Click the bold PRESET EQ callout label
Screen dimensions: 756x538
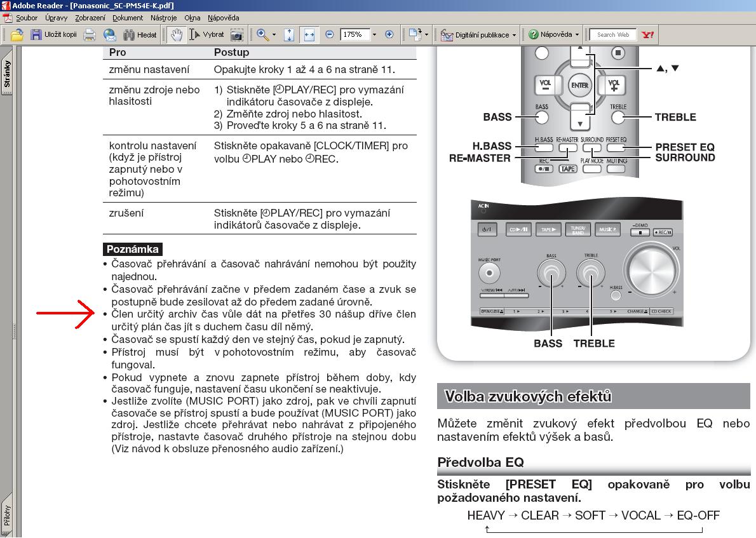[685, 147]
